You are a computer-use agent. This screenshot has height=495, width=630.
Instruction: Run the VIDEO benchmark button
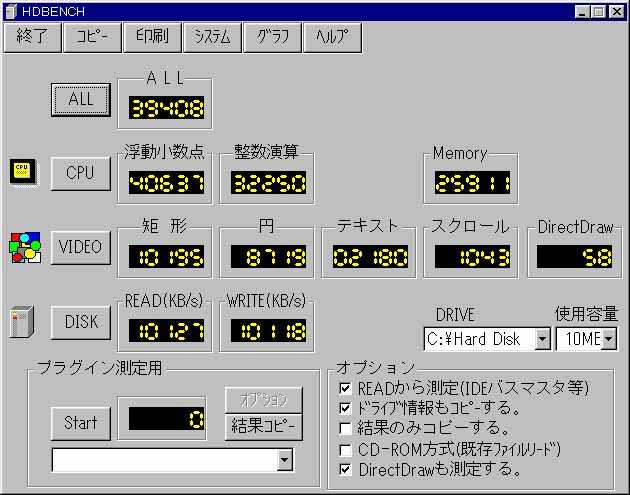coord(81,247)
